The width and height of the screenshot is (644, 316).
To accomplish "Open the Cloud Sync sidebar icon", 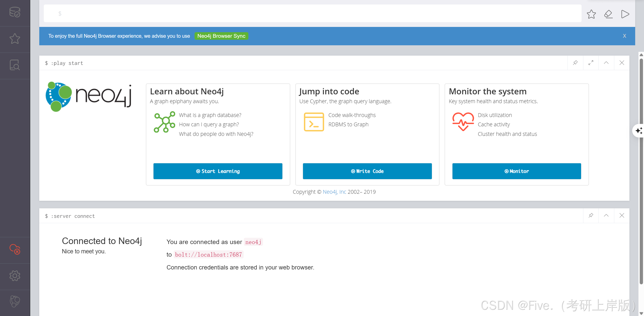I will click(15, 249).
